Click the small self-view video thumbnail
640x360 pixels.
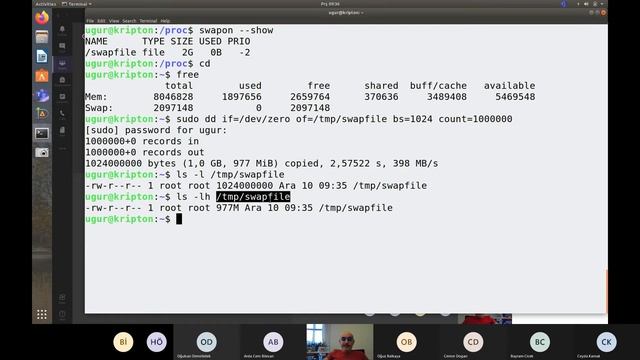(484, 319)
